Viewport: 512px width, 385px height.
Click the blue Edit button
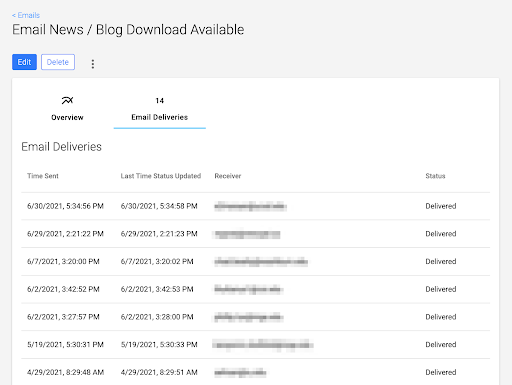(x=24, y=62)
